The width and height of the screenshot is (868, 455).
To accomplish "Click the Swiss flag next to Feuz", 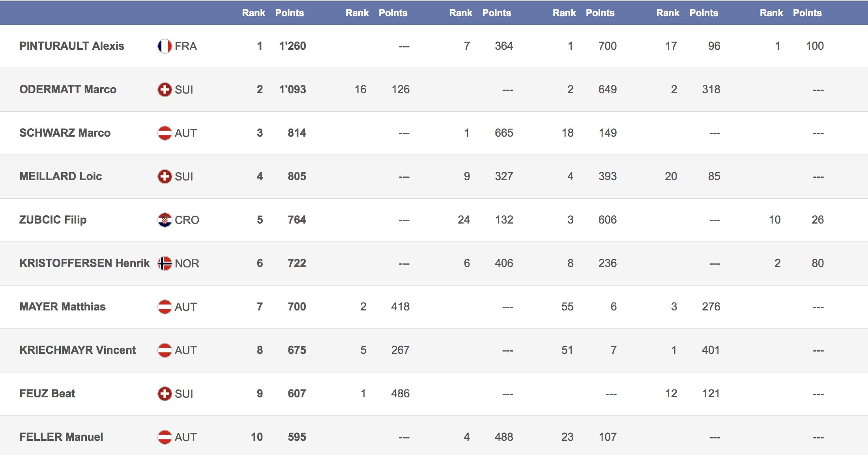I will (x=165, y=394).
